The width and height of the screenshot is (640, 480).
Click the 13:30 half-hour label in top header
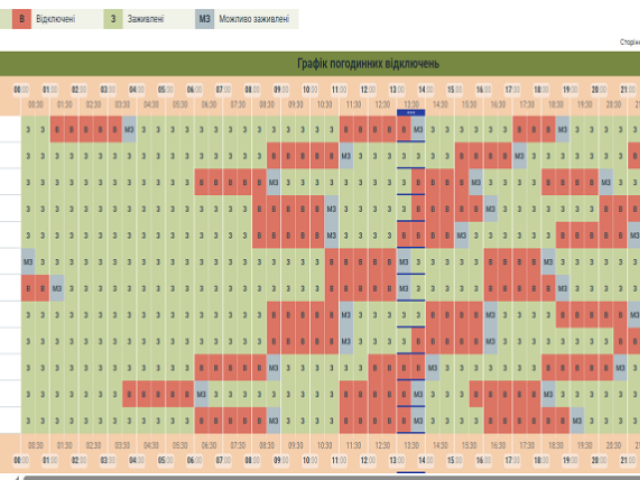point(411,103)
